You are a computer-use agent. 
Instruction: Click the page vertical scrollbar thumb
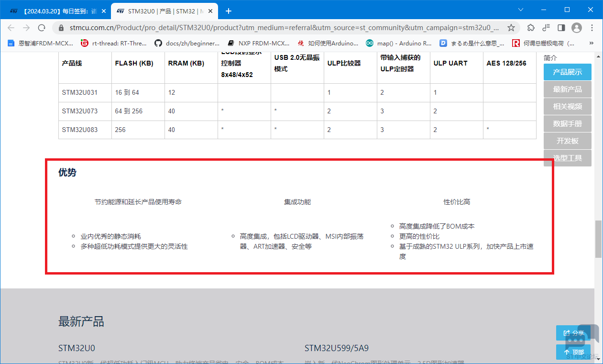(x=599, y=239)
